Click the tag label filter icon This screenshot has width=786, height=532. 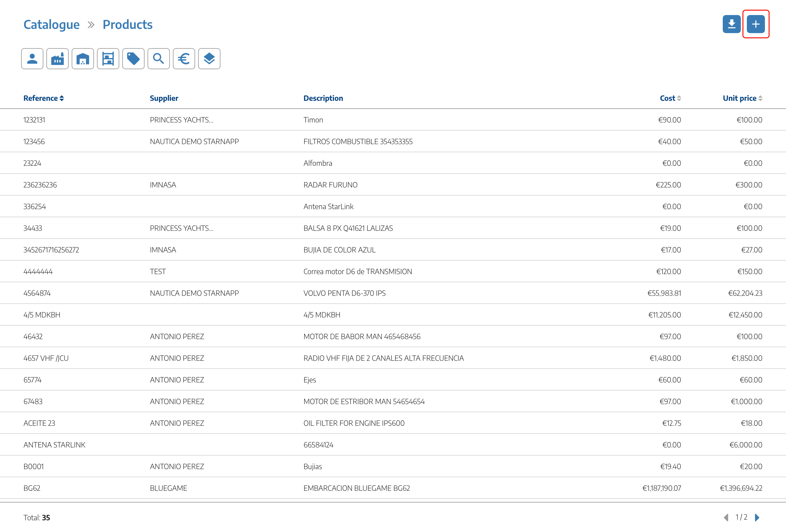133,59
